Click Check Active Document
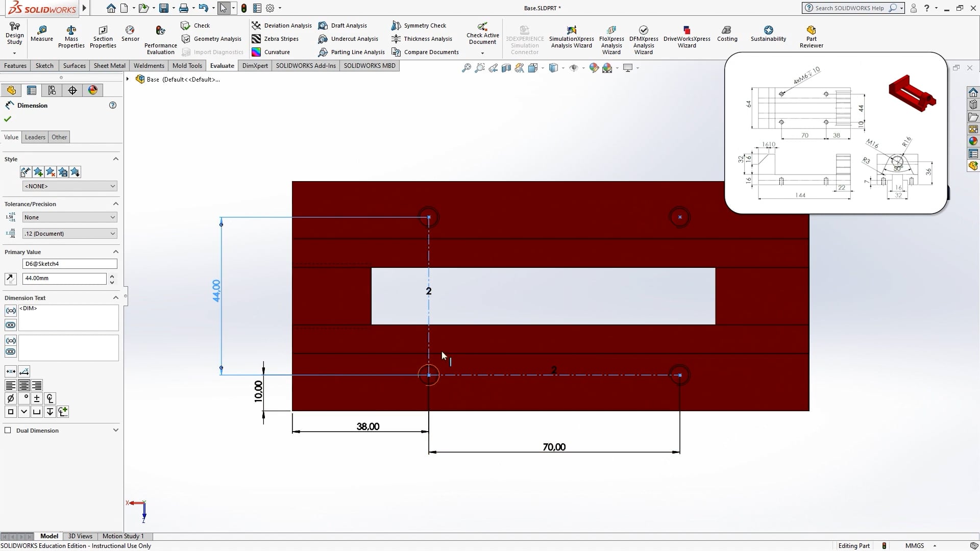 pyautogui.click(x=482, y=33)
